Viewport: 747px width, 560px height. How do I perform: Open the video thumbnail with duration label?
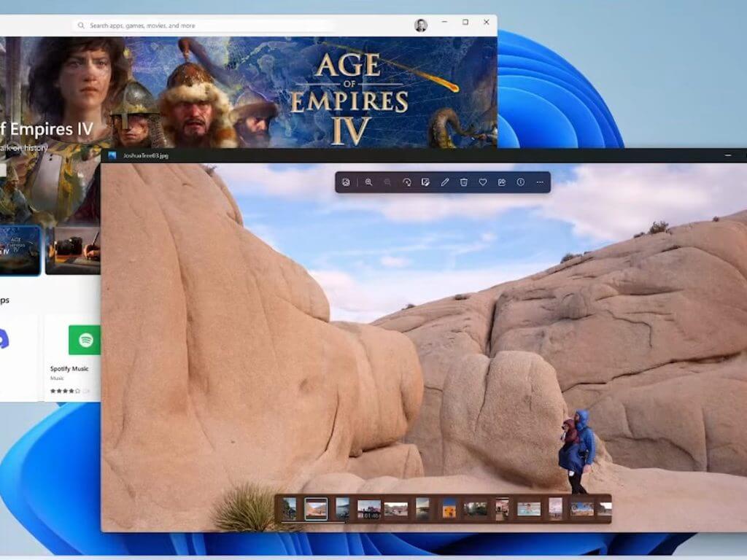pos(369,509)
